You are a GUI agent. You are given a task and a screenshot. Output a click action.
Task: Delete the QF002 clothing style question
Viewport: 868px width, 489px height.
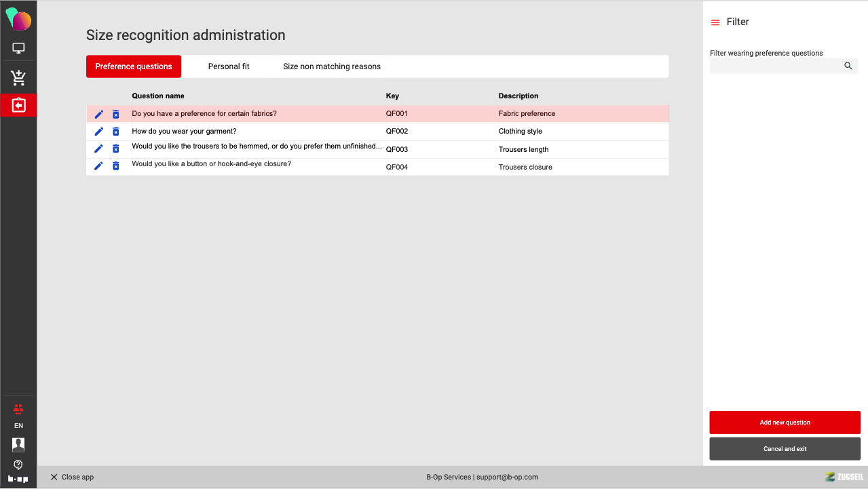pos(116,132)
